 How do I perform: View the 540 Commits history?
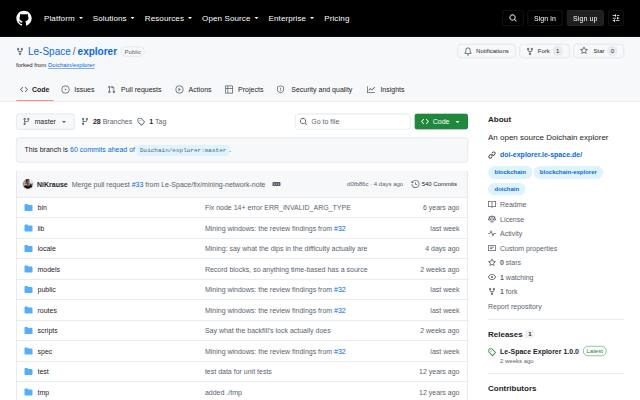click(434, 184)
